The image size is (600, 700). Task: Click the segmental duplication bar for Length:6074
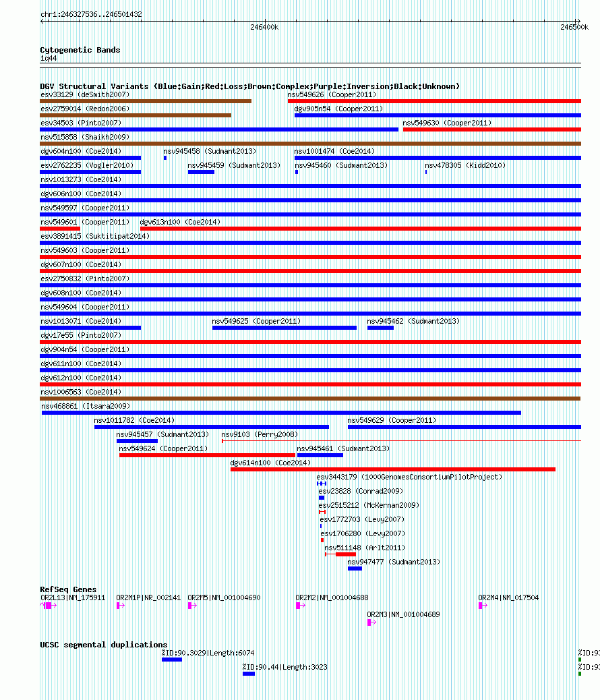pos(172,660)
